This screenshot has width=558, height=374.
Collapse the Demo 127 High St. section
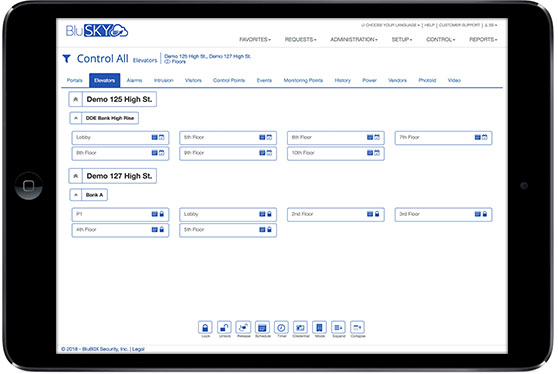75,176
